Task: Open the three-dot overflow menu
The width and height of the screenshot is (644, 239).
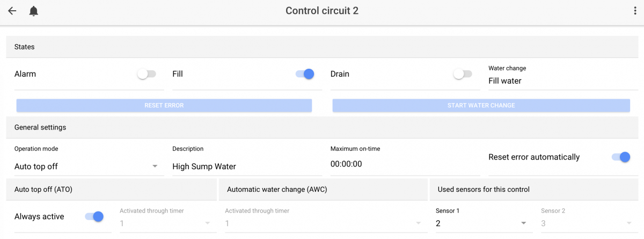Action: point(635,11)
